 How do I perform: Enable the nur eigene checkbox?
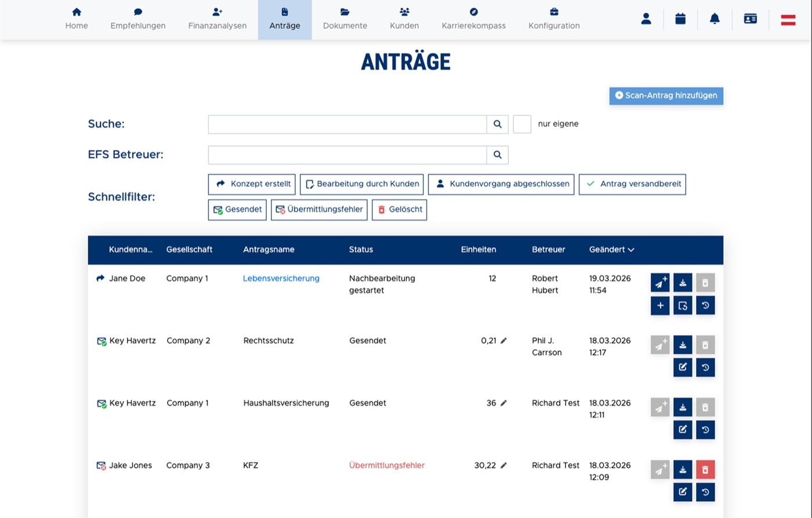pyautogui.click(x=522, y=124)
